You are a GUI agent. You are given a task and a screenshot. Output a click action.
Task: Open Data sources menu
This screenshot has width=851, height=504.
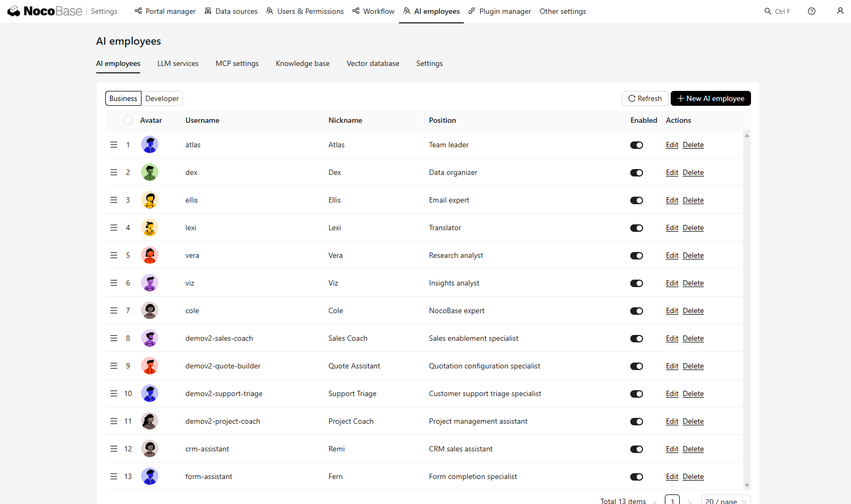click(231, 11)
